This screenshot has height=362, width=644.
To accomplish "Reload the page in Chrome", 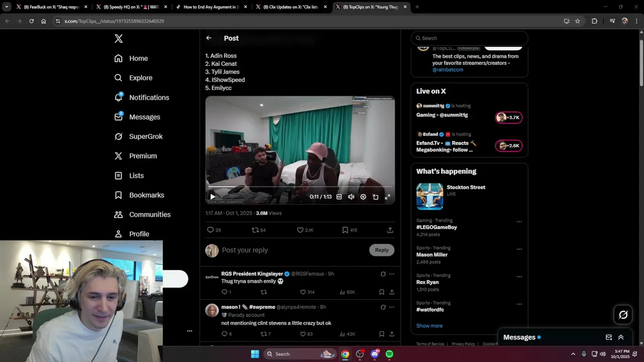I will (x=31, y=21).
